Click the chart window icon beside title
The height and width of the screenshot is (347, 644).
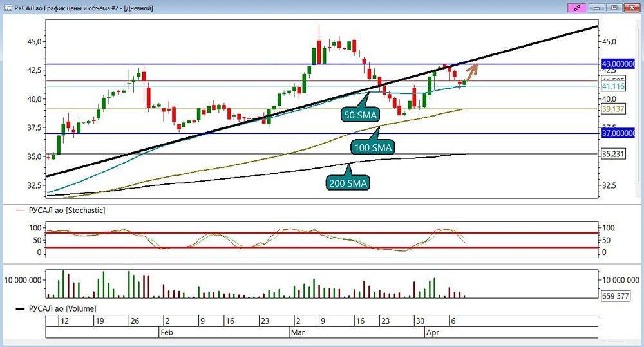point(8,7)
